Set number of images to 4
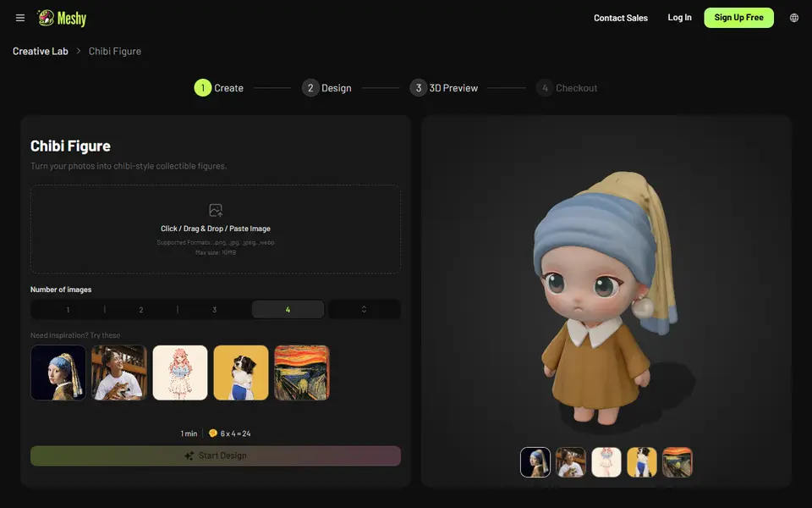The image size is (812, 508). click(288, 310)
